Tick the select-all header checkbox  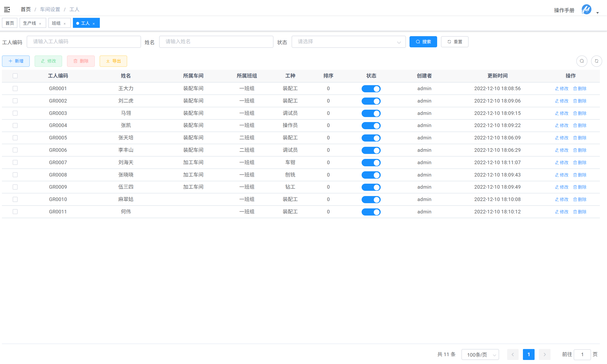click(15, 76)
